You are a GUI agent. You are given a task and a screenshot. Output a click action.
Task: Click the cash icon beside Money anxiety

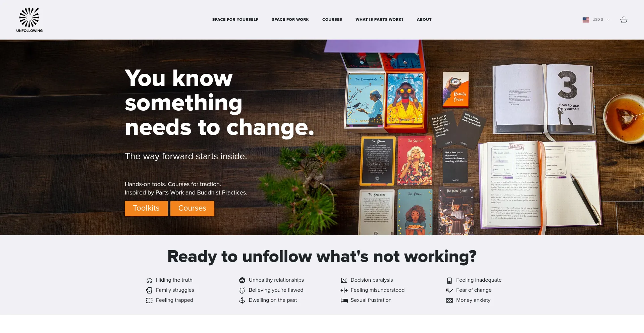click(449, 300)
